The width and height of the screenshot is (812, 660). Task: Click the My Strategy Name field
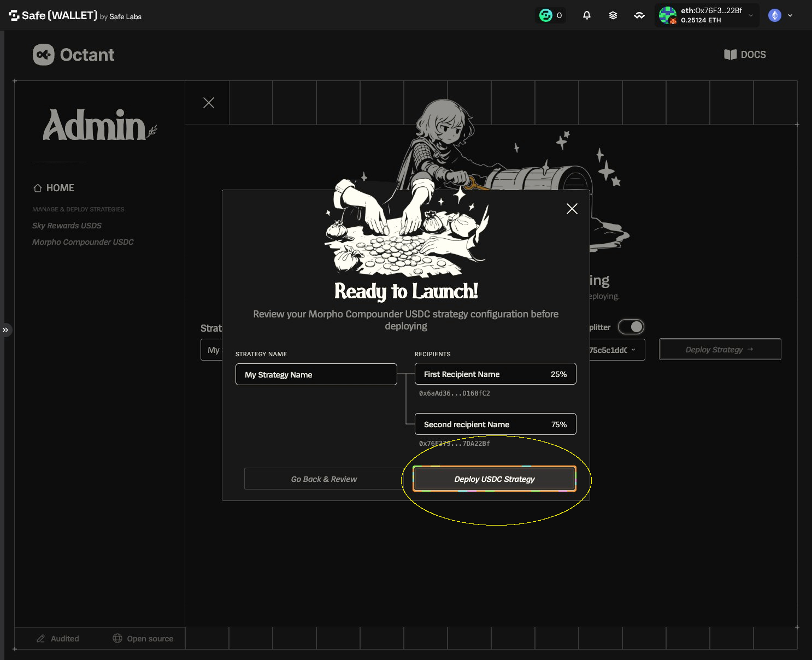[316, 374]
